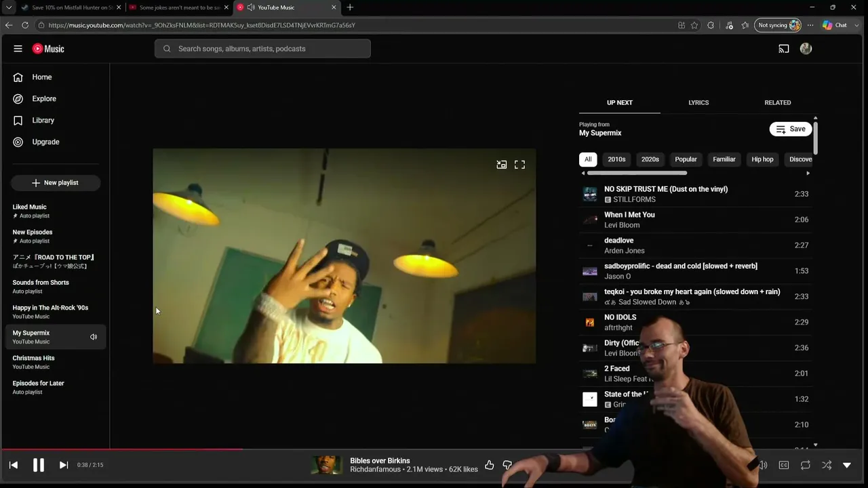This screenshot has height=488, width=868.
Task: Open Home in the sidebar
Action: [x=56, y=77]
